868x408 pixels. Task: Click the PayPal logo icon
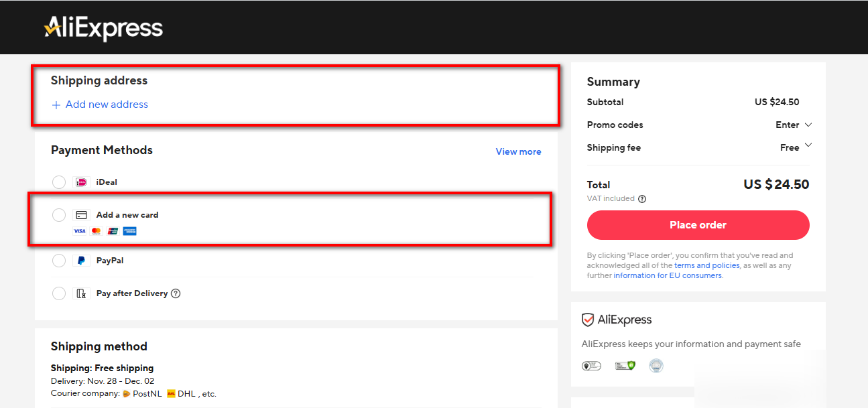(x=81, y=261)
